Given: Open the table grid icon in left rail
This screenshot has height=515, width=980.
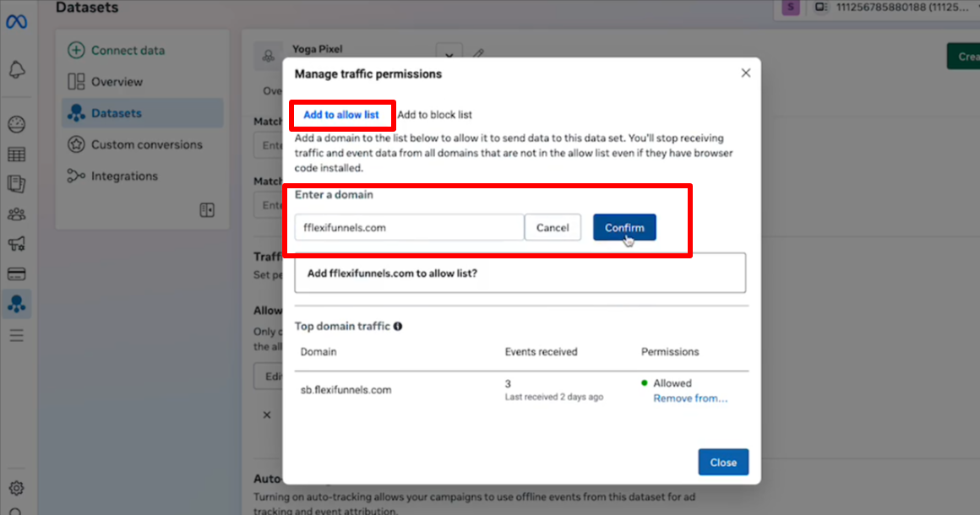Looking at the screenshot, I should (17, 154).
